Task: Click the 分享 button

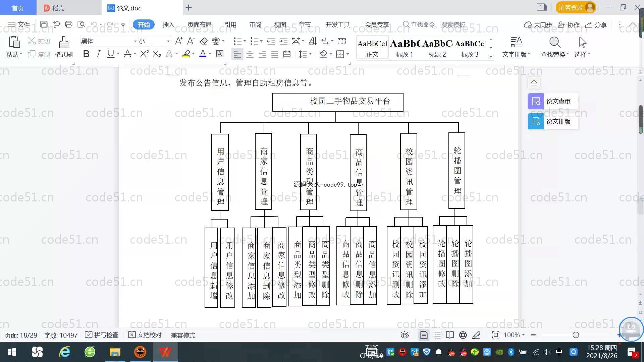Action: tap(596, 25)
